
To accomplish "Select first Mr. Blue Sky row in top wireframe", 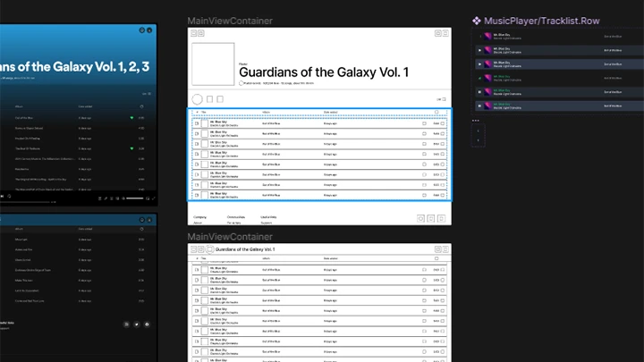I will tap(319, 123).
